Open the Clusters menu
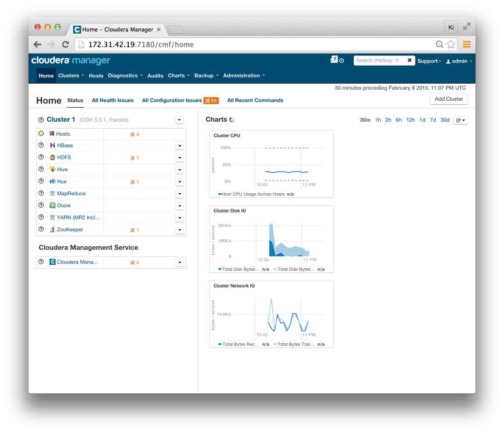504x433 pixels. tap(71, 76)
